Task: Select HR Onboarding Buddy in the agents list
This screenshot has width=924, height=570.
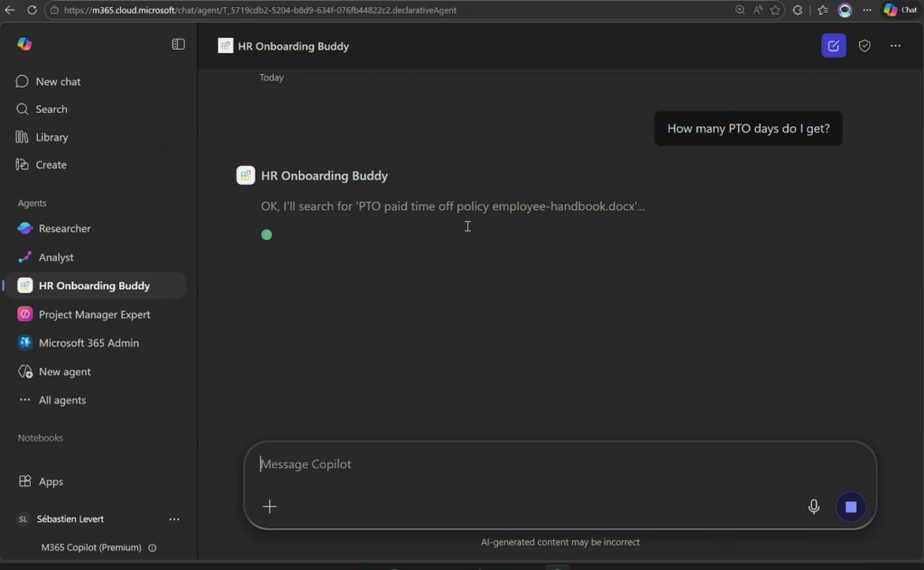Action: pyautogui.click(x=94, y=286)
